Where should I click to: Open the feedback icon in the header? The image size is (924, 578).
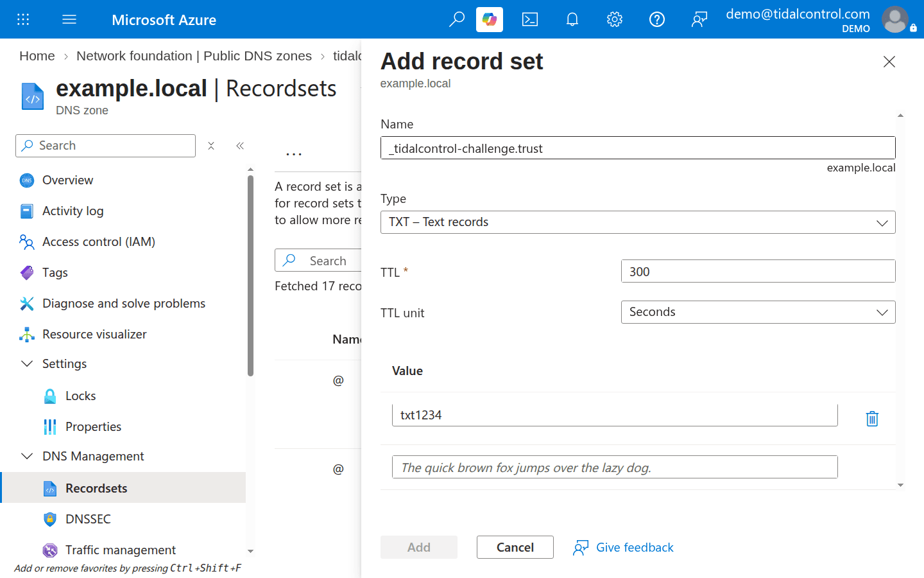(699, 19)
